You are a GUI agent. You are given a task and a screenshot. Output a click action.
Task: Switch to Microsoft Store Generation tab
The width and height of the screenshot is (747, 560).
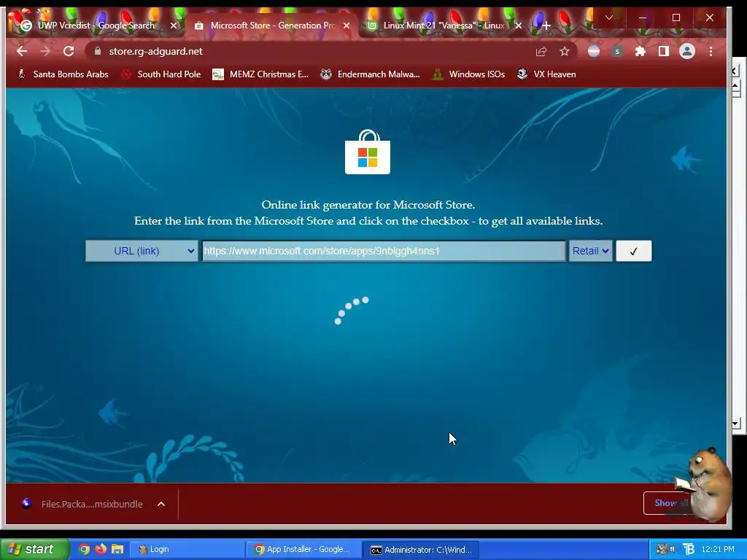click(273, 26)
